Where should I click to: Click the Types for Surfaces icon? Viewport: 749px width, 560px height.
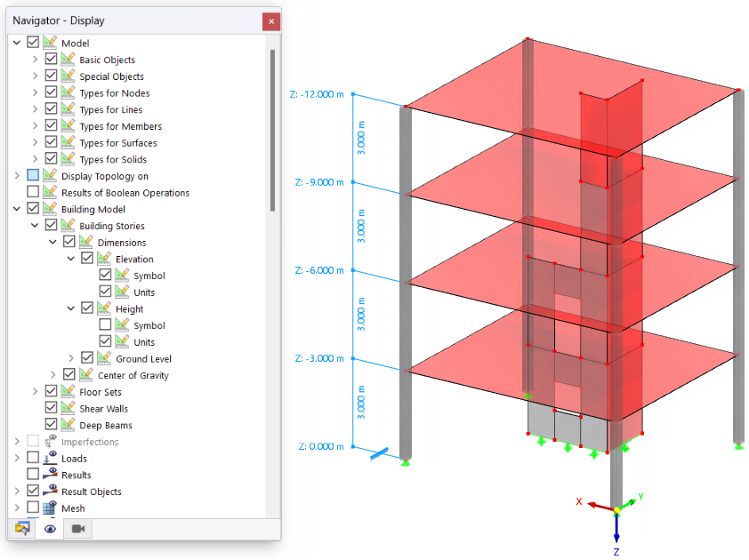(x=68, y=143)
